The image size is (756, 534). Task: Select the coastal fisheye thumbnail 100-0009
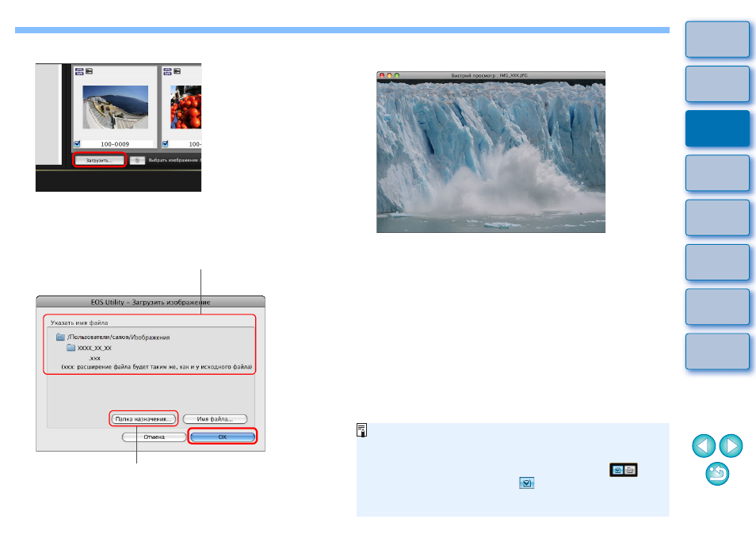pyautogui.click(x=115, y=107)
